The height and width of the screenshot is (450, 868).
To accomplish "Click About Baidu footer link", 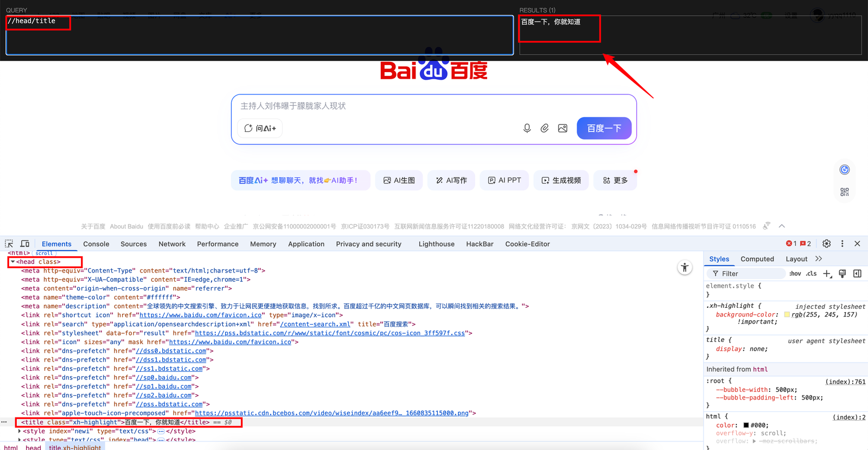I will pos(126,226).
